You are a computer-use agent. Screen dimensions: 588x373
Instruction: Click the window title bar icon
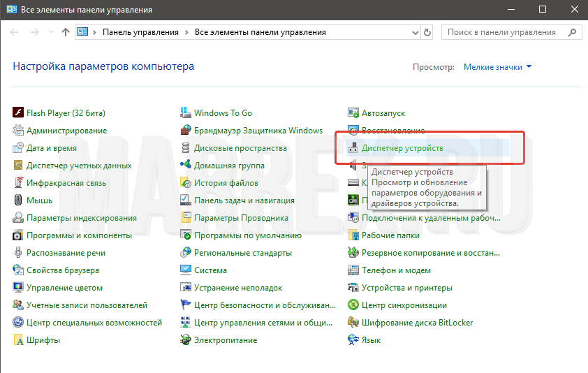click(x=12, y=9)
